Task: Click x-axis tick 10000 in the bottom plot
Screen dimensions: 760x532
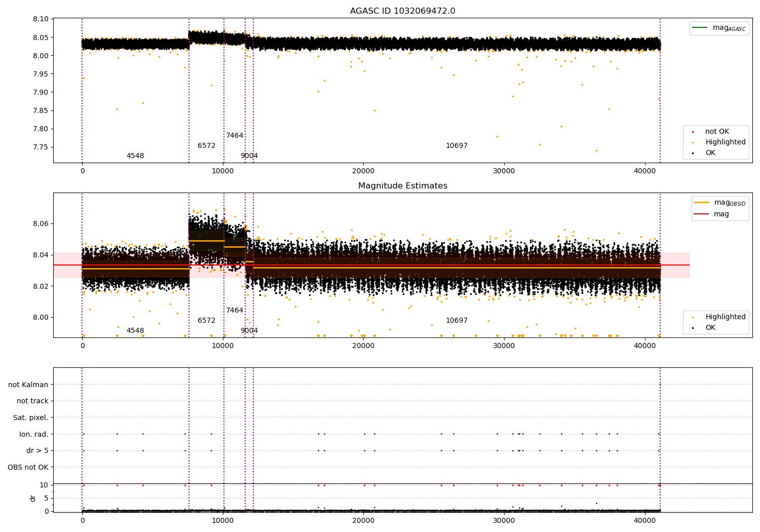Action: [x=223, y=521]
